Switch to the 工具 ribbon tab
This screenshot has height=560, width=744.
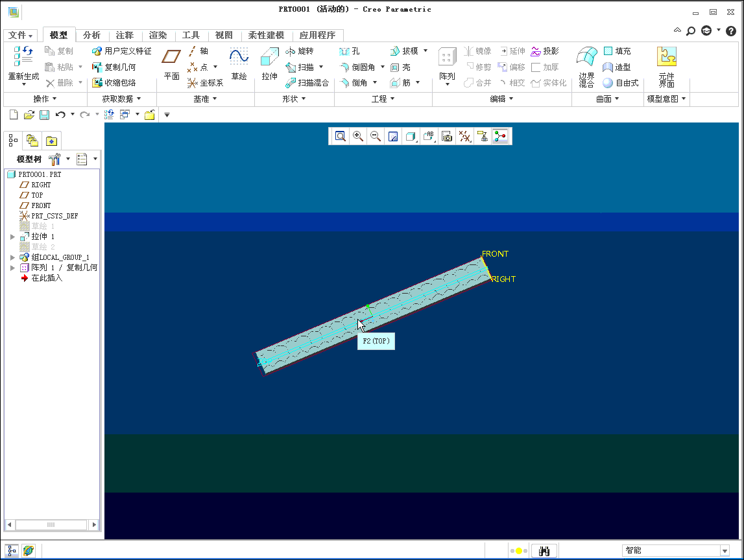191,35
